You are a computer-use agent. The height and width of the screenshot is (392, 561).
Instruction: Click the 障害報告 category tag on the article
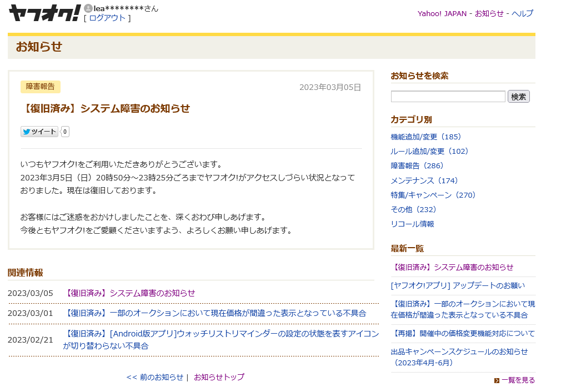point(41,87)
